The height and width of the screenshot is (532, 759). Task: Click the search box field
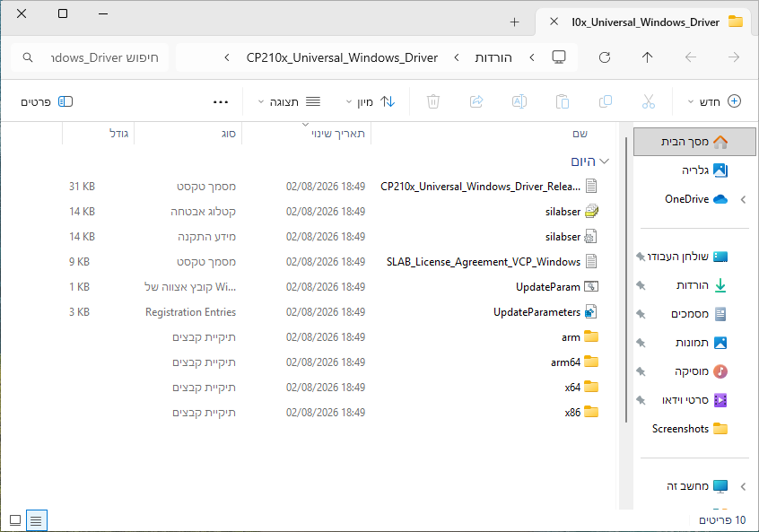pyautogui.click(x=90, y=57)
